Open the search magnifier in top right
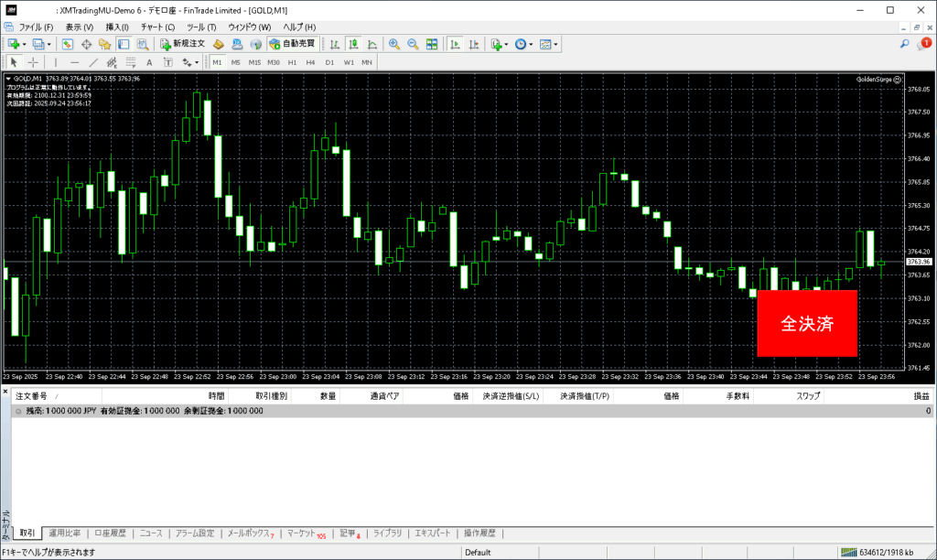937x560 pixels. click(904, 44)
